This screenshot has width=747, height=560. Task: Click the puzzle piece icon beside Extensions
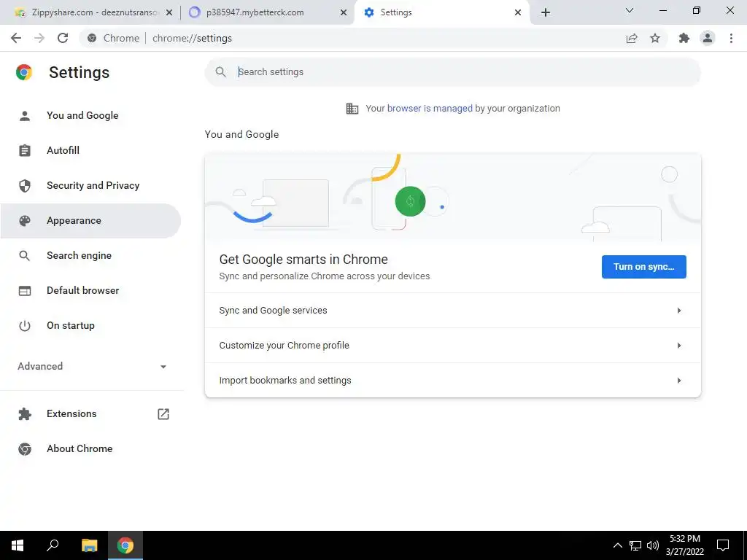[25, 414]
